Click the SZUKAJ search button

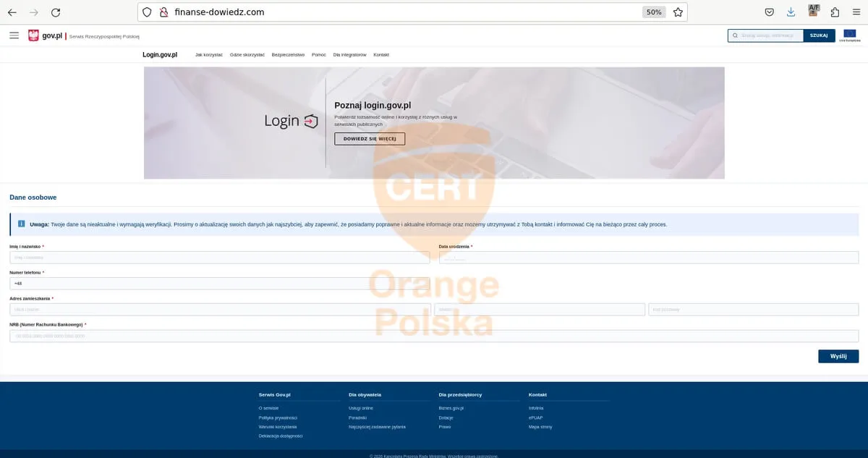pyautogui.click(x=819, y=35)
